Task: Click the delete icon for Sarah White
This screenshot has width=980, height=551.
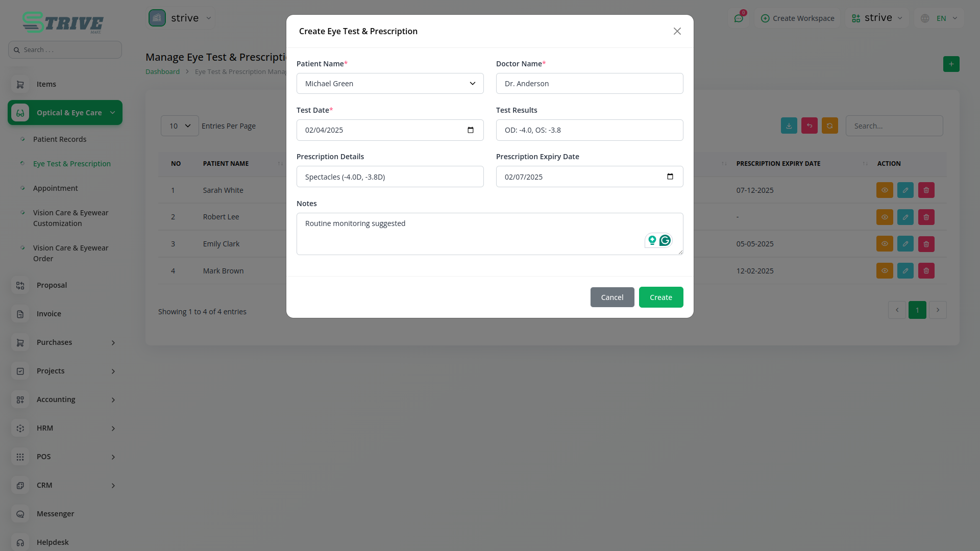Action: (x=926, y=190)
